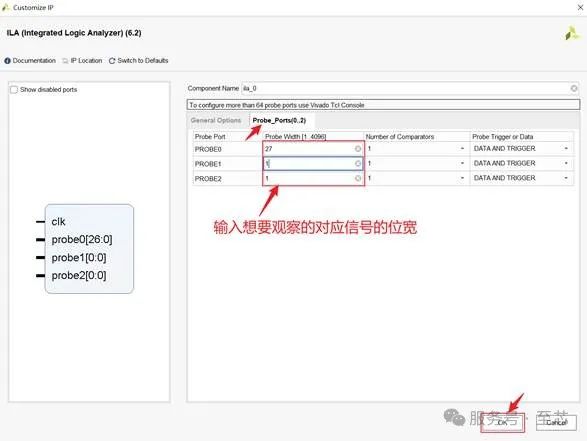Click the OK button

502,422
